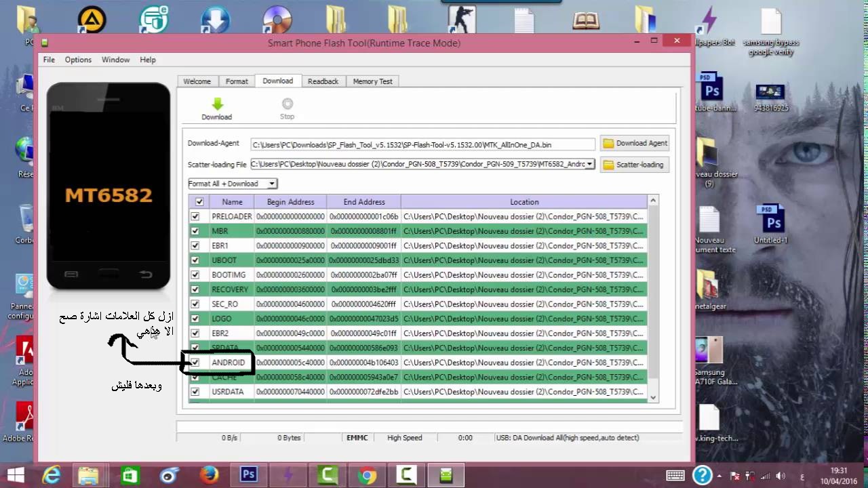Viewport: 868px width, 488px height.
Task: Open the File menu
Action: click(x=49, y=60)
